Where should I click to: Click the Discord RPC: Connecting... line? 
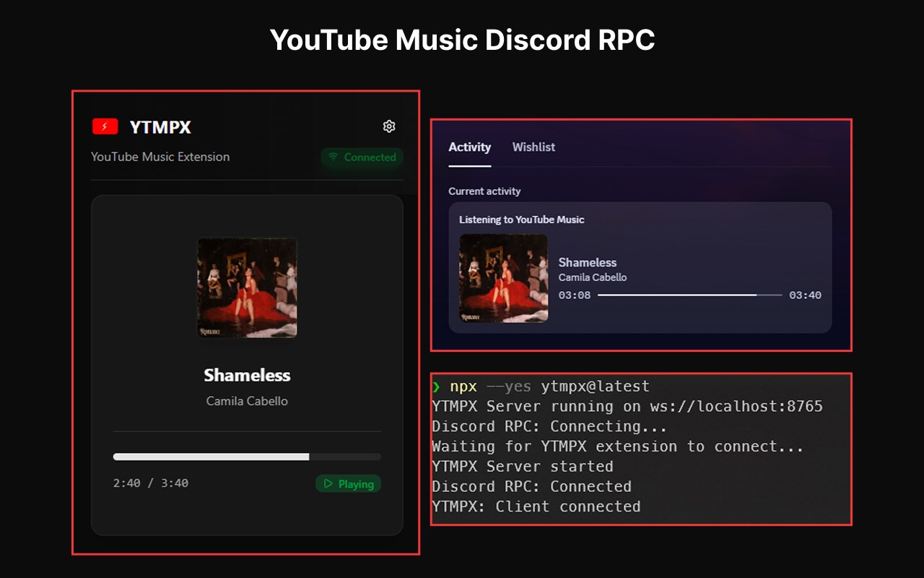[549, 426]
